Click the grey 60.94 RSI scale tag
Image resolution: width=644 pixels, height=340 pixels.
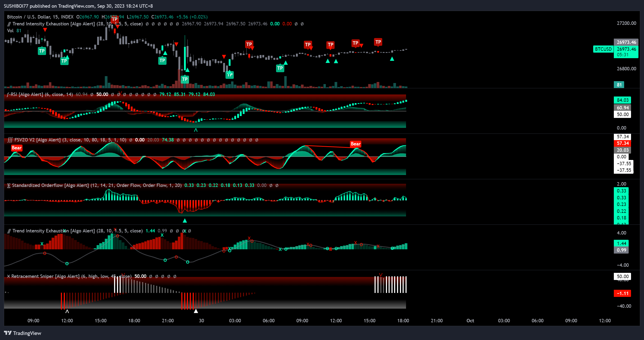(x=622, y=108)
